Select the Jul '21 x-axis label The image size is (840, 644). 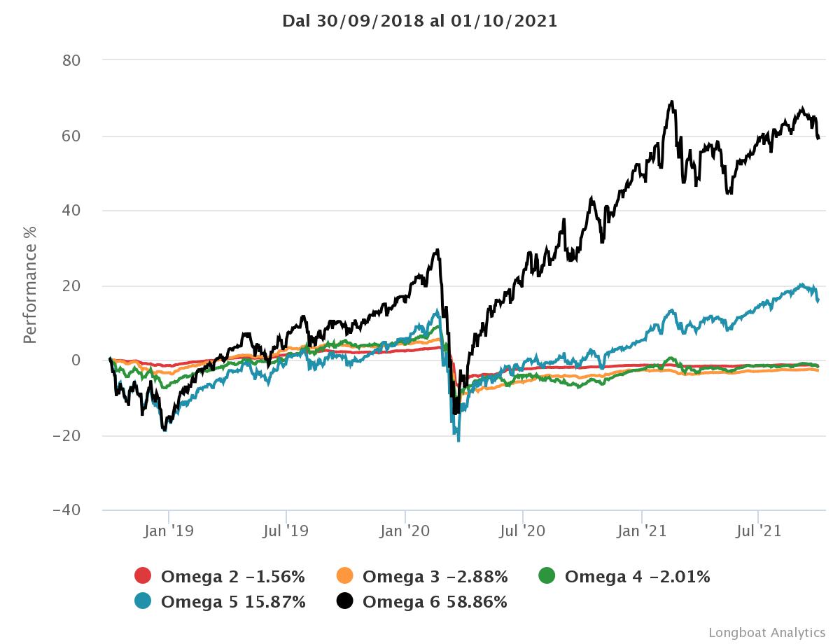(x=759, y=531)
